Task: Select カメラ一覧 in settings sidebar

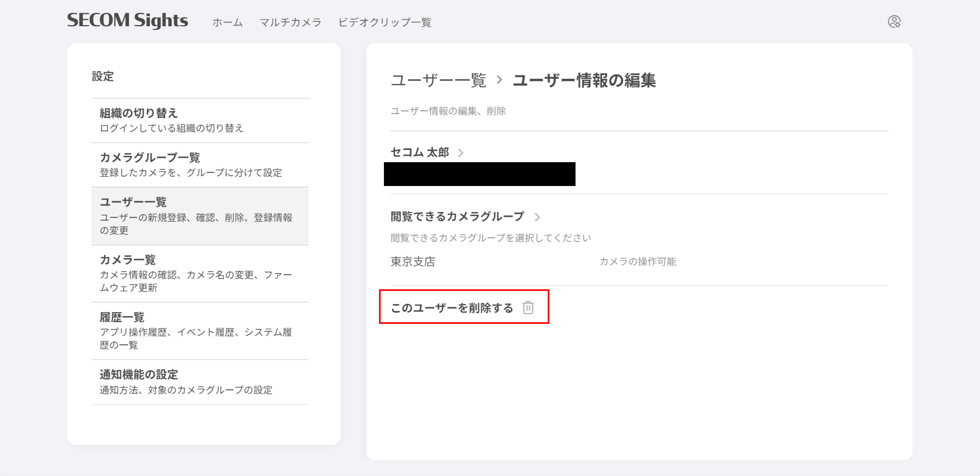Action: (200, 274)
